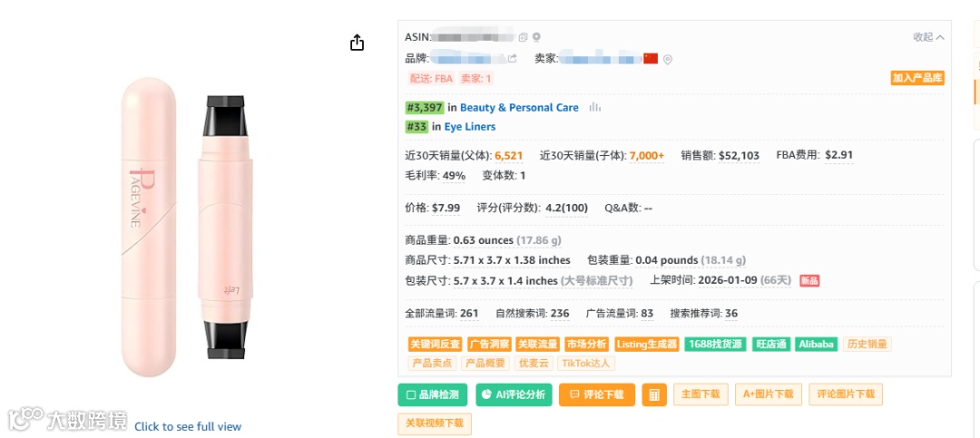Screen dimensions: 980x438
Task: Open the pink eyeliner stamp product image
Action: pos(186,226)
